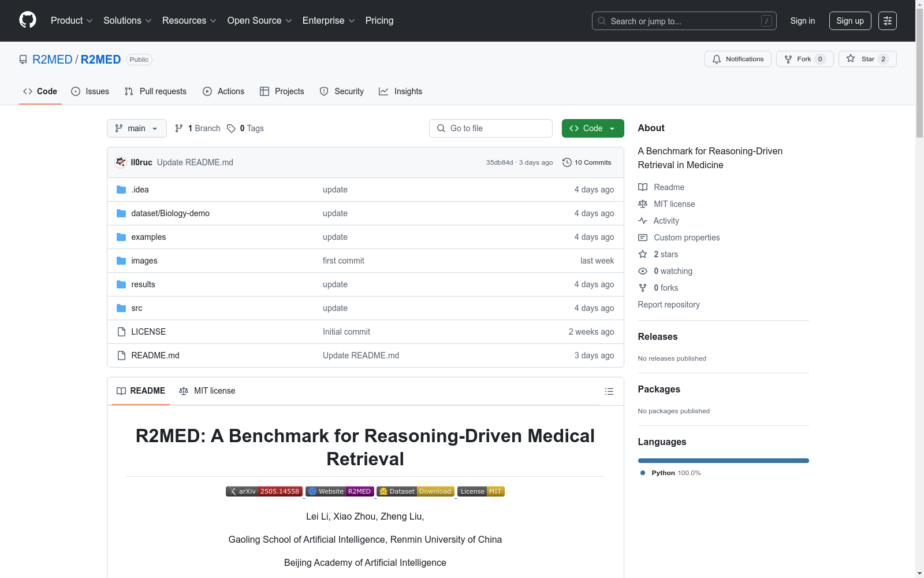Click the tag icon beside 0 Tags
The height and width of the screenshot is (578, 924).
[x=231, y=128]
